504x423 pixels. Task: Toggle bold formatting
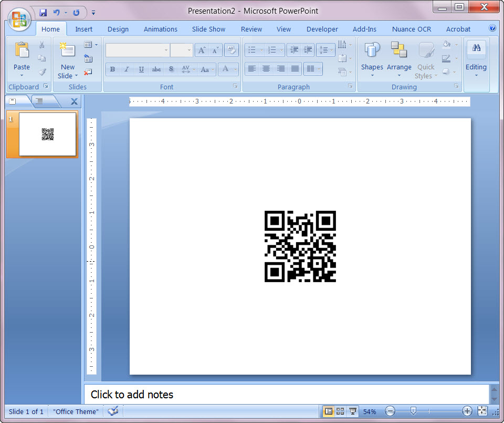(112, 69)
